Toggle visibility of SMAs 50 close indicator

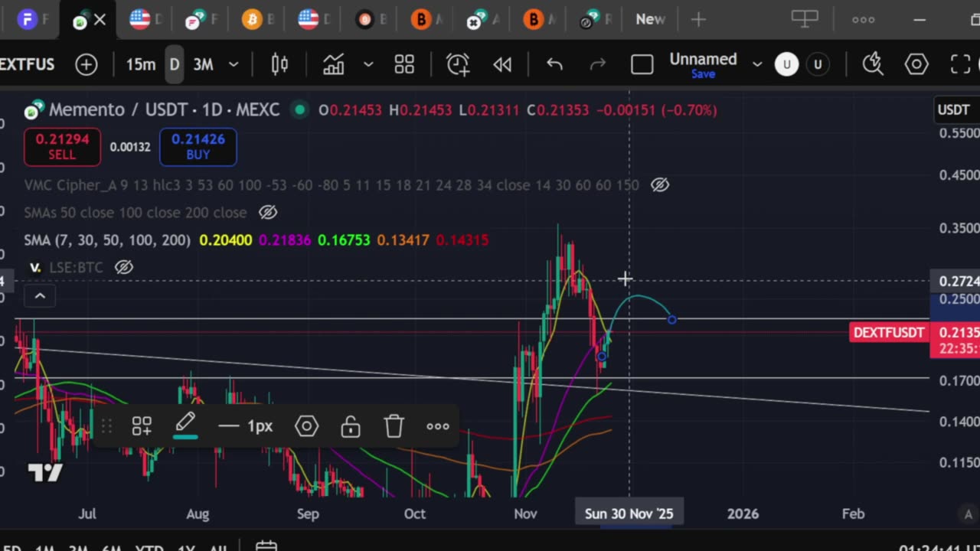pyautogui.click(x=267, y=213)
